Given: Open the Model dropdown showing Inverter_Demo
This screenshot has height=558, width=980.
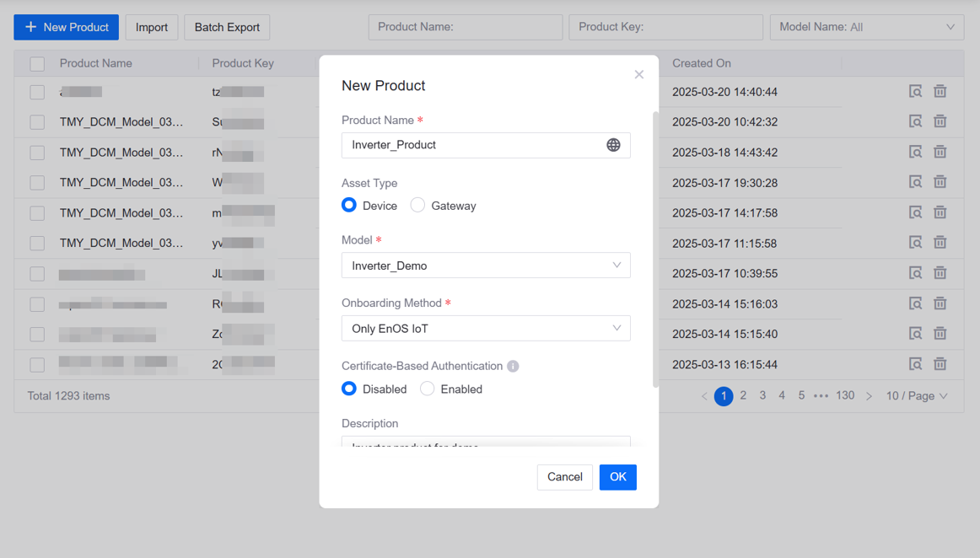Looking at the screenshot, I should tap(485, 266).
